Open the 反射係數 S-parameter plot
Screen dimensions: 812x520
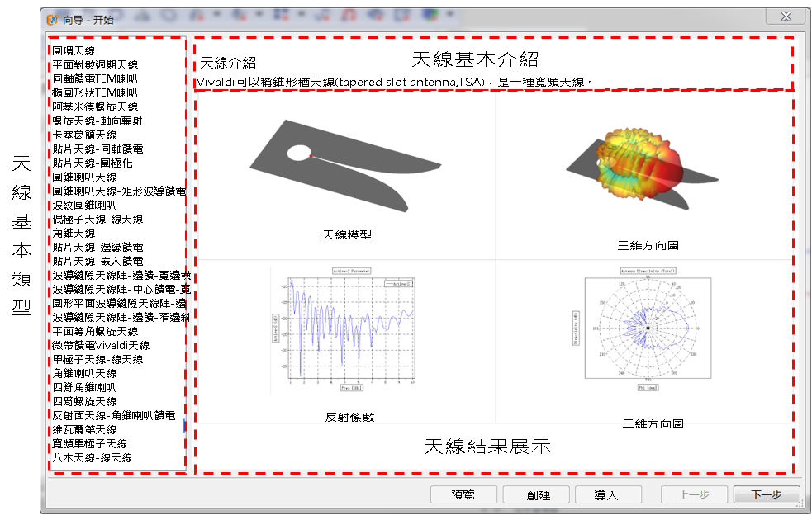pos(344,329)
